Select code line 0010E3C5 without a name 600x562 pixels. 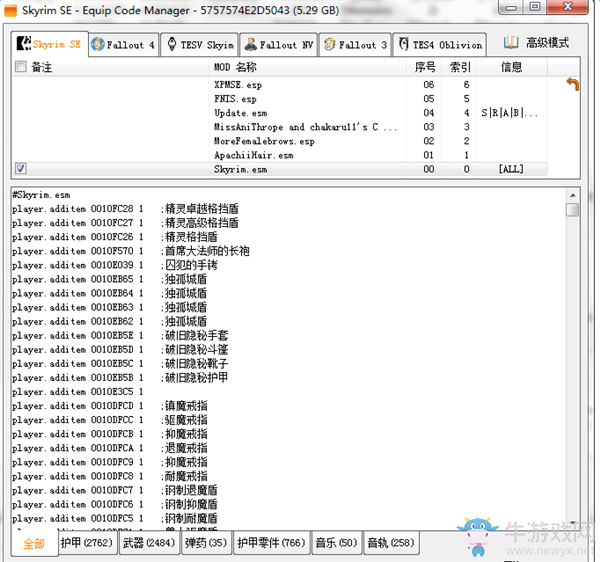pos(78,392)
